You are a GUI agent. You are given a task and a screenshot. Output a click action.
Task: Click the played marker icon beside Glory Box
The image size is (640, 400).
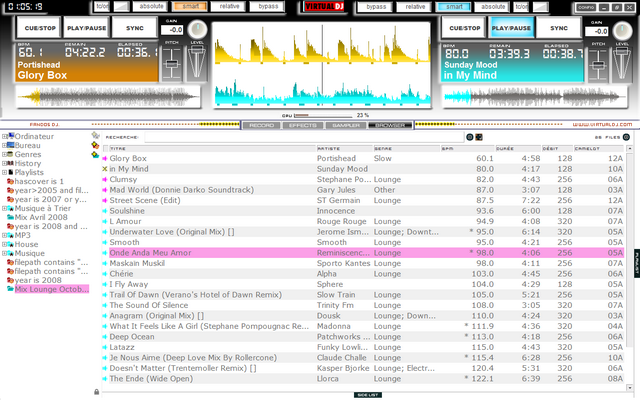click(105, 158)
